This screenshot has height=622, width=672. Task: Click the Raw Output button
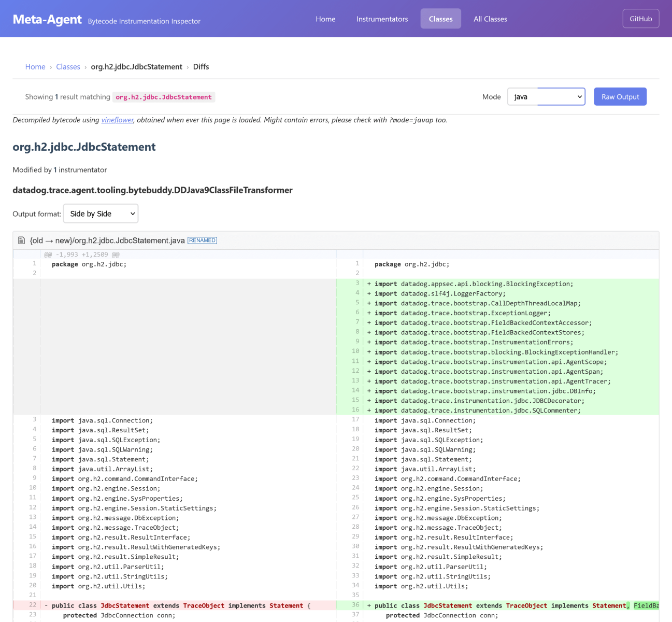point(620,97)
